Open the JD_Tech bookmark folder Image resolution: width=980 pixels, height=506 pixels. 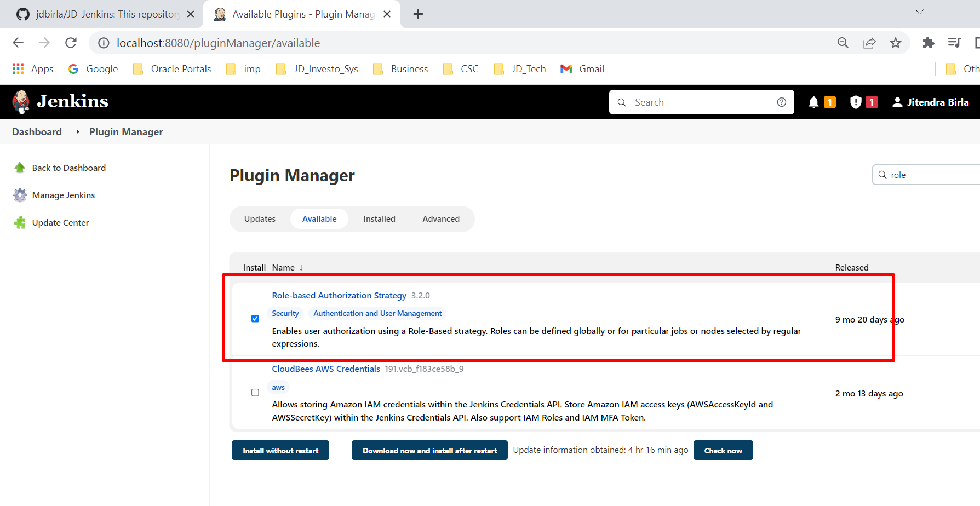point(520,68)
